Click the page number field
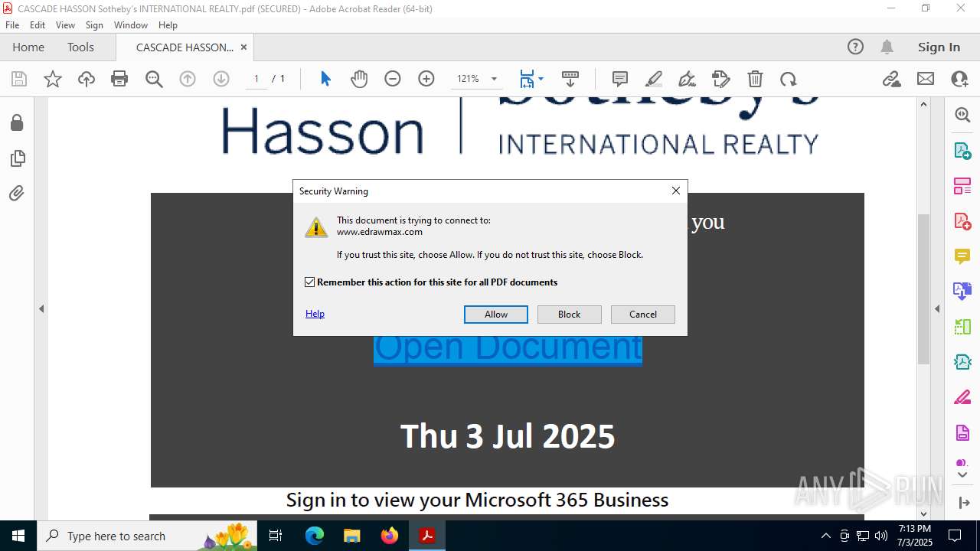 tap(256, 79)
